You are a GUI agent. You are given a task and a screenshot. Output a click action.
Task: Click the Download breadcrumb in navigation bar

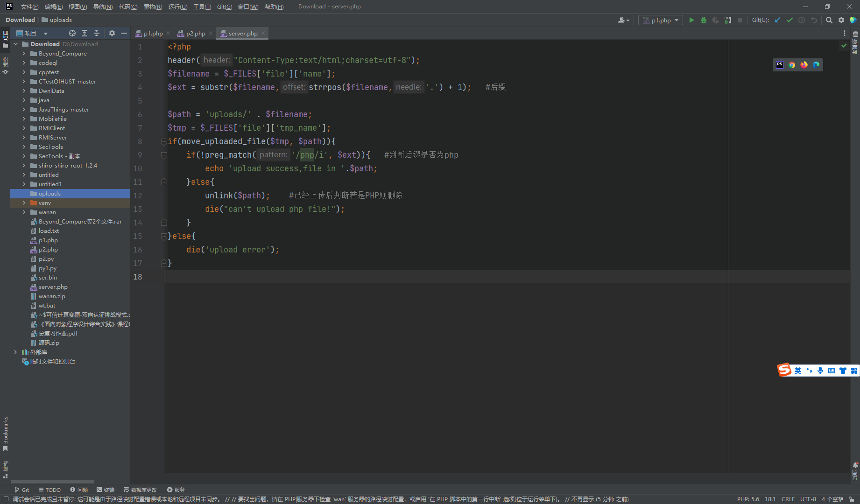(20, 20)
